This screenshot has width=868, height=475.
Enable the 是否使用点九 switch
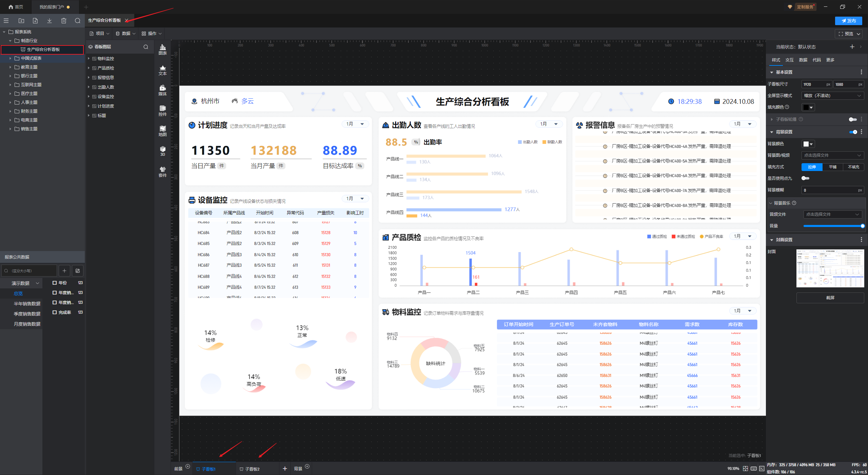805,178
